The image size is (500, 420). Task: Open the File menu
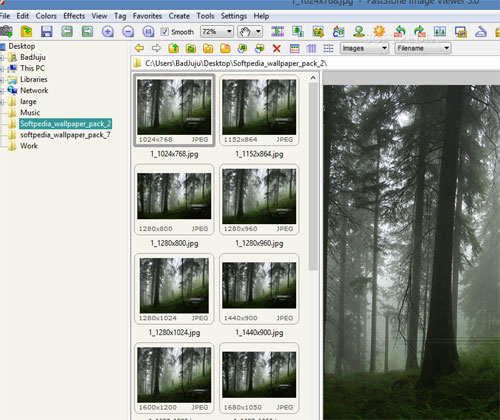point(5,16)
